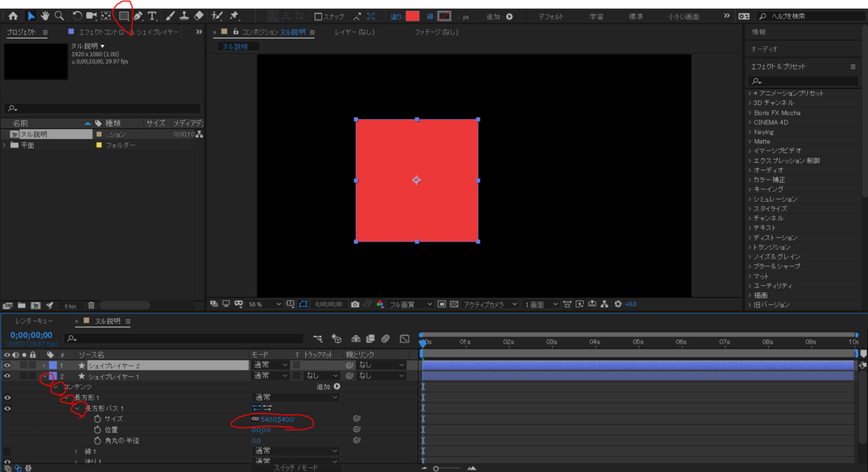
Task: Toggle the size constrain proportions link
Action: 255,419
